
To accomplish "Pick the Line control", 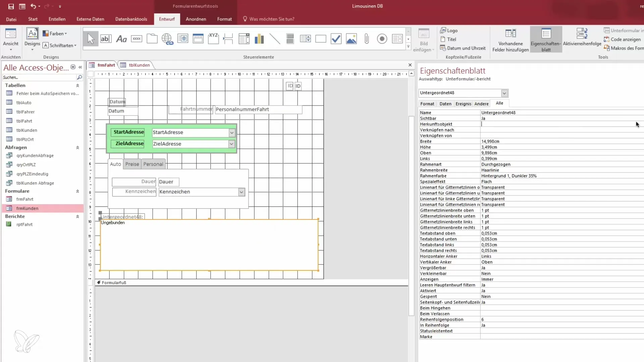I will pos(275,39).
